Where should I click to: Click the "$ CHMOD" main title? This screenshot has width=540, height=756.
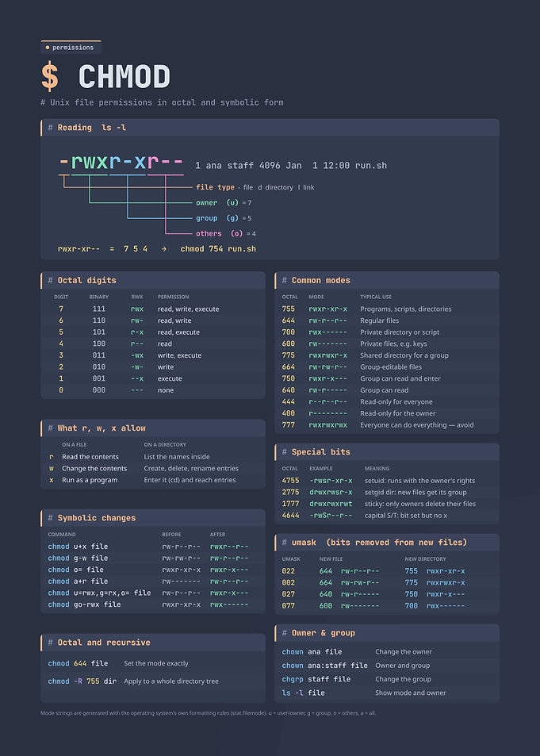tap(105, 77)
